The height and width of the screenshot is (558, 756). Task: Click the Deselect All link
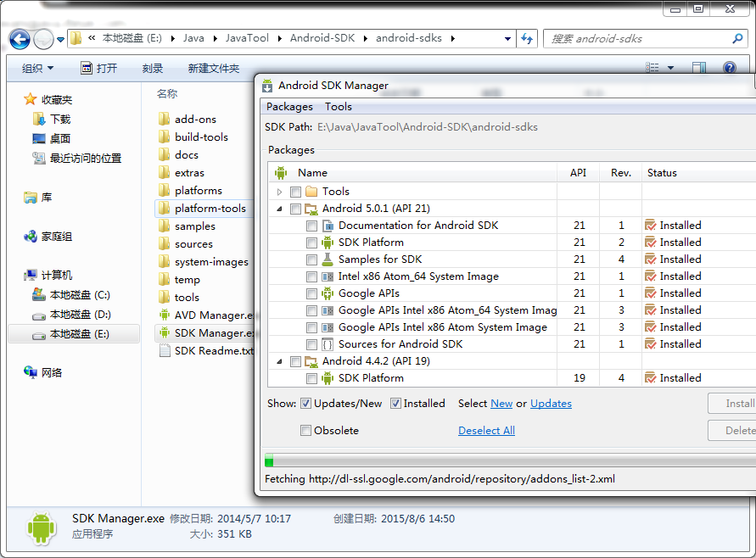[x=486, y=430]
